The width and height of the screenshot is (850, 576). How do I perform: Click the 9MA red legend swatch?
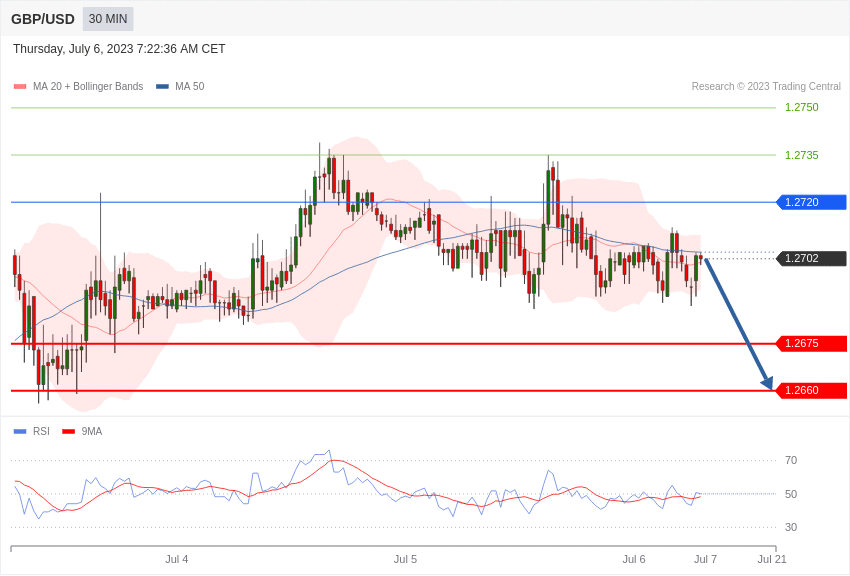(68, 431)
